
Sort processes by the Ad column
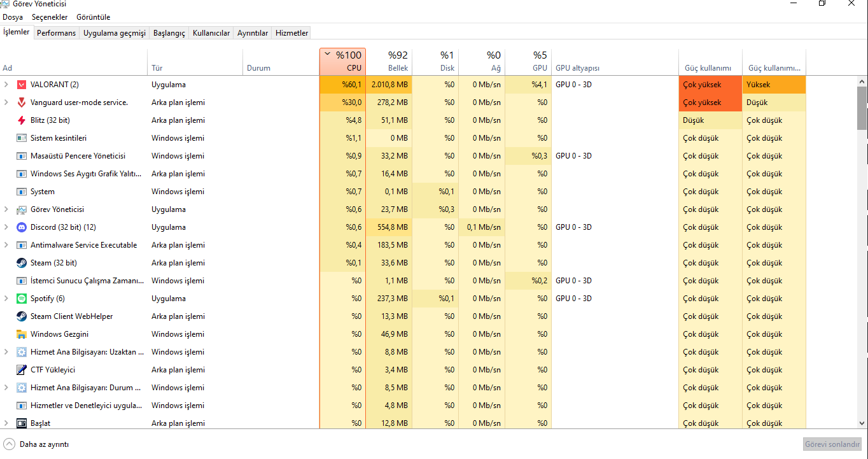click(74, 62)
